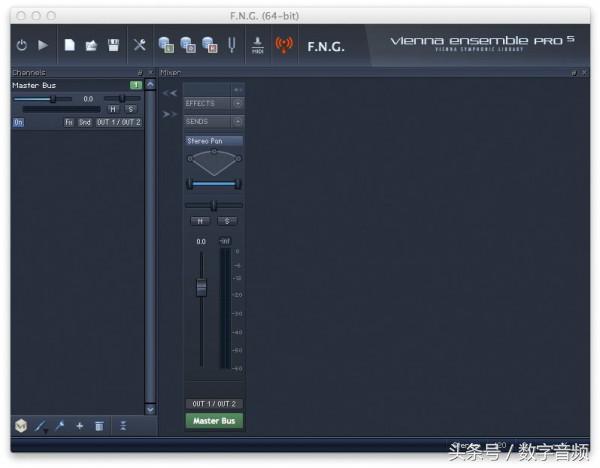Click the small arrows atop mixer strip
Screen dimensions: 600x468
point(238,90)
